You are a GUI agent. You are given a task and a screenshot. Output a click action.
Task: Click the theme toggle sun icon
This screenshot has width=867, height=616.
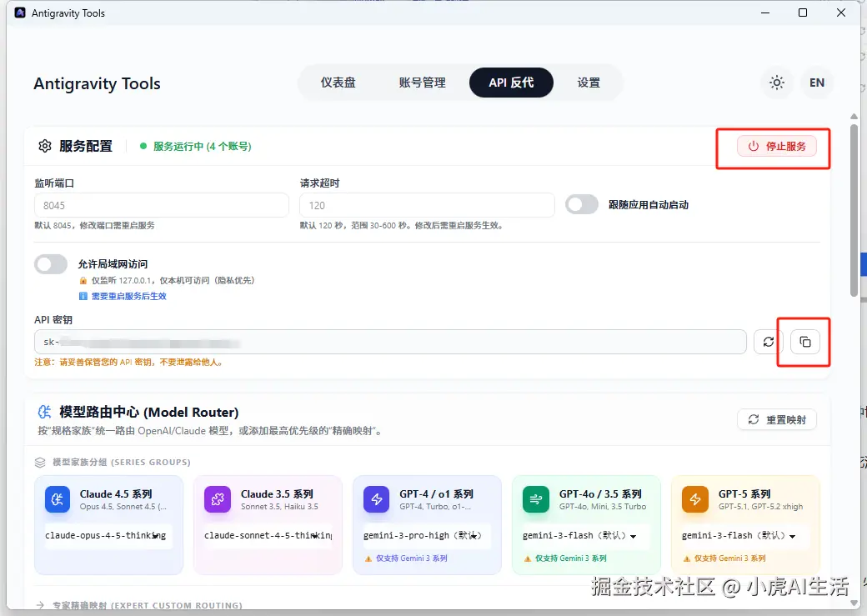tap(777, 83)
